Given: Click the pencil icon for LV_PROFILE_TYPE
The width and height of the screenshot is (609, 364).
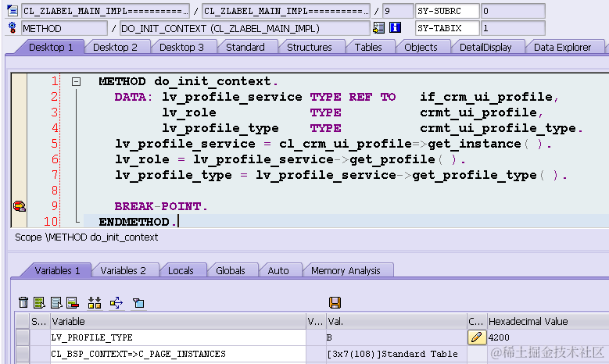Looking at the screenshot, I should [x=477, y=337].
